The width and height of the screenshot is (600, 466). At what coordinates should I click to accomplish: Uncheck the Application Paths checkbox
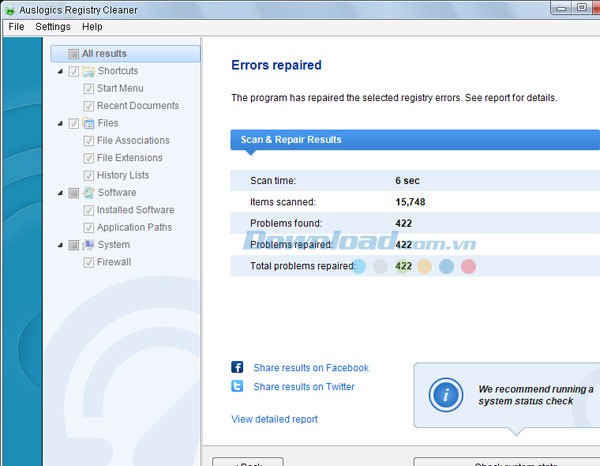tap(88, 228)
